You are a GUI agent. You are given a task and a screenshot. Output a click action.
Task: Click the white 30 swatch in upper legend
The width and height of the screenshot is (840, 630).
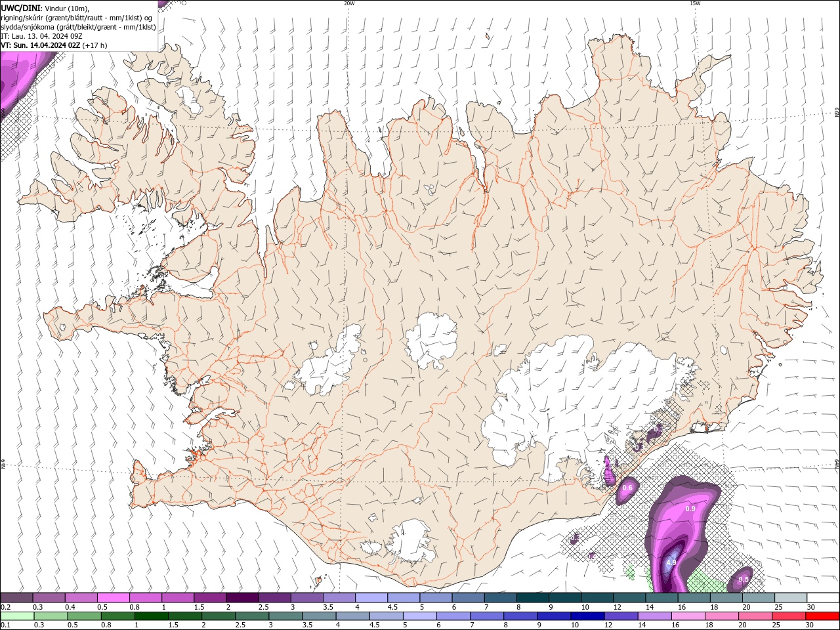823,598
